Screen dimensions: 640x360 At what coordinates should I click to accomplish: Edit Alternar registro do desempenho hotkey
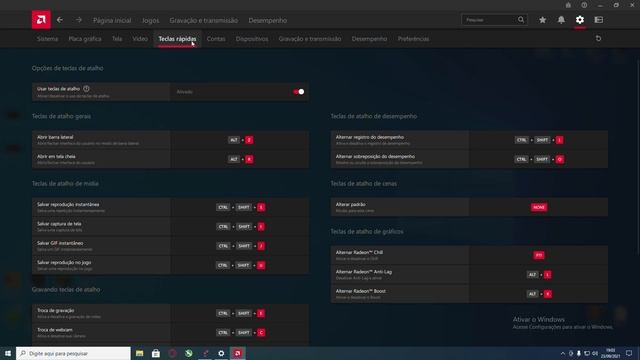click(x=539, y=140)
